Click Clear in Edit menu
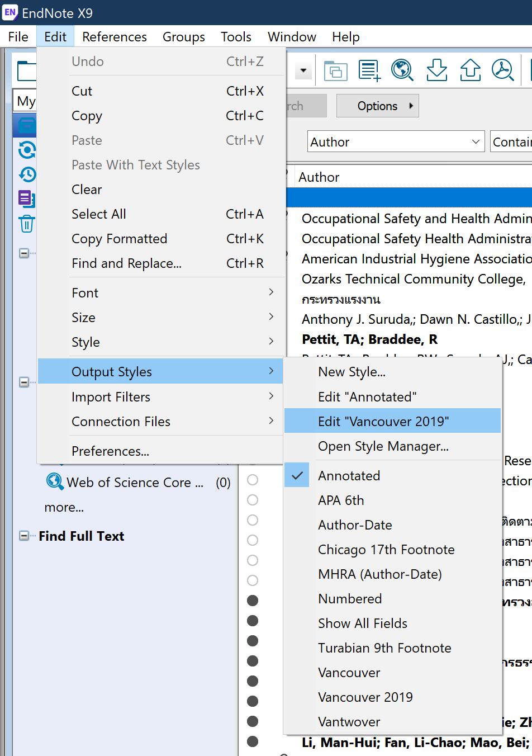The image size is (532, 756). [x=161, y=190]
